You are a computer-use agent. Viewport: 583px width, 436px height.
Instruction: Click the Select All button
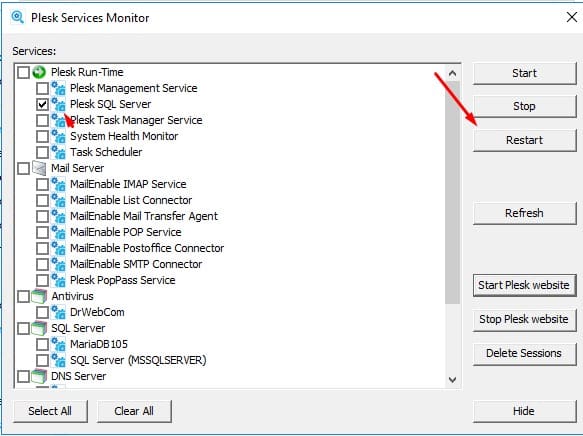(50, 411)
